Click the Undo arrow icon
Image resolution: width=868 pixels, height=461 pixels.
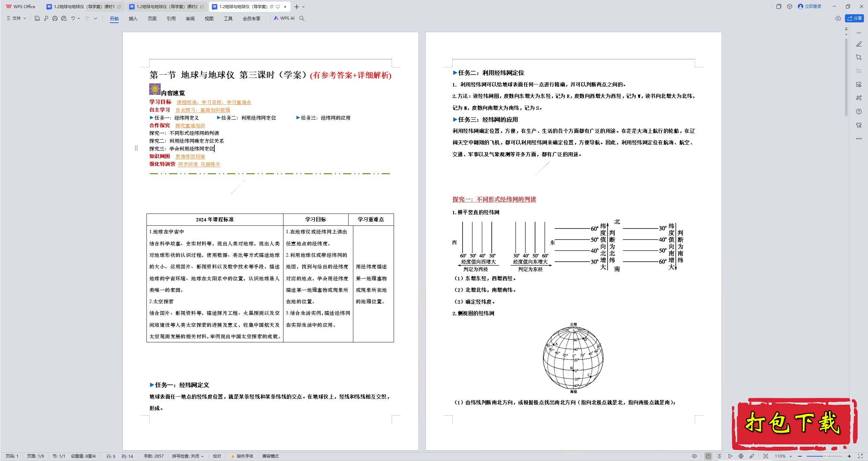73,18
